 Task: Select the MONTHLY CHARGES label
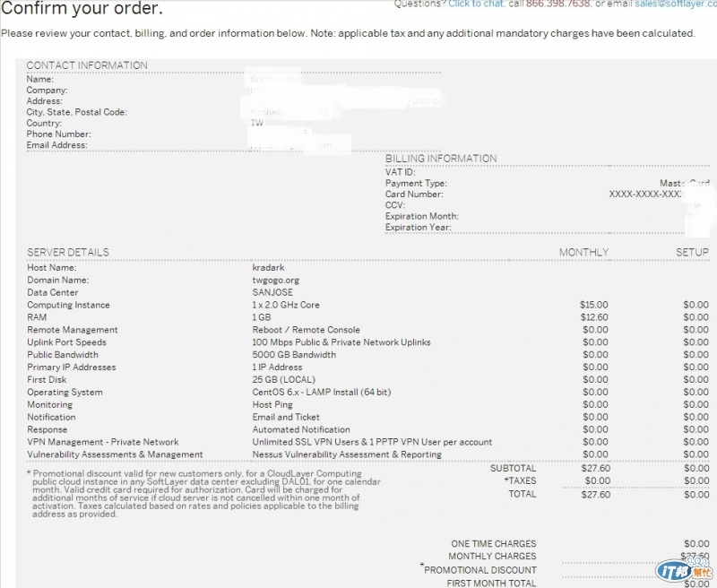pos(492,556)
